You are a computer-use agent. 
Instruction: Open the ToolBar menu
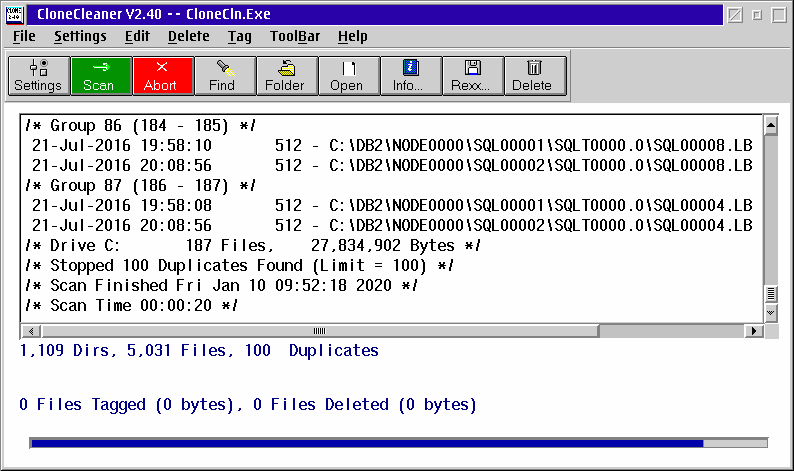pyautogui.click(x=295, y=36)
